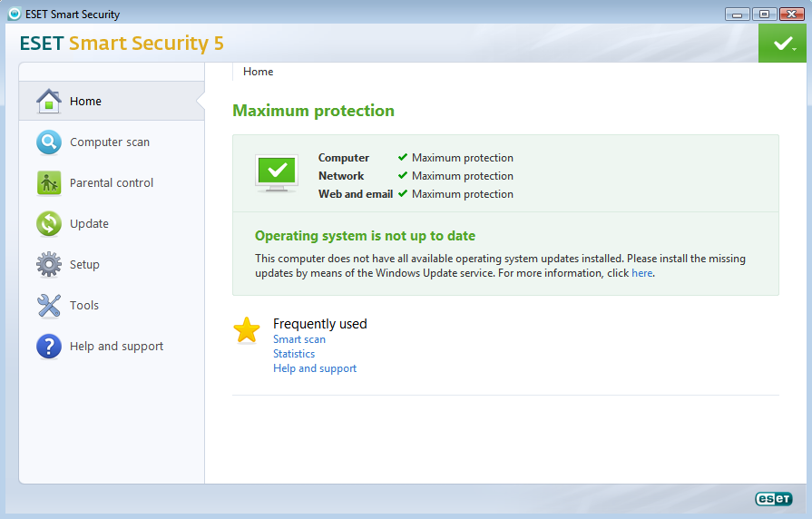Click the Setup gear icon

49,265
